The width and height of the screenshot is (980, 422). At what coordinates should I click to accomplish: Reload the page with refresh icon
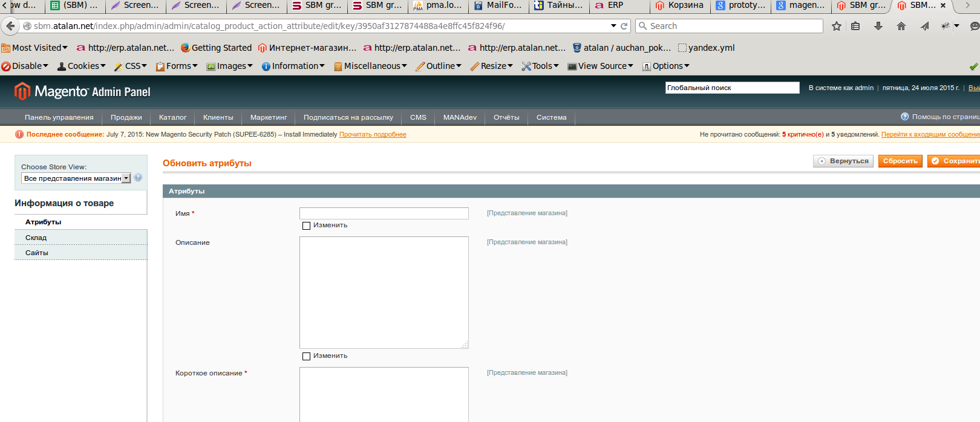click(624, 26)
